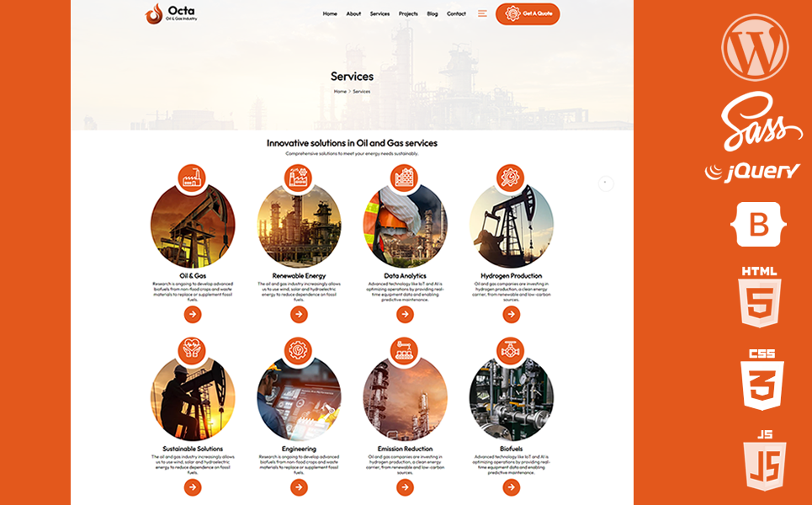
Task: Click the Octa flame logo
Action: click(154, 13)
